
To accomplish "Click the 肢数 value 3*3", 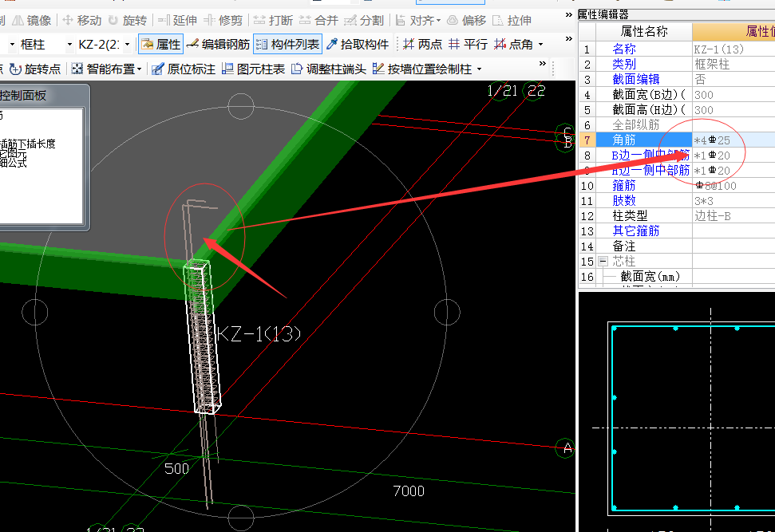I will (x=733, y=200).
